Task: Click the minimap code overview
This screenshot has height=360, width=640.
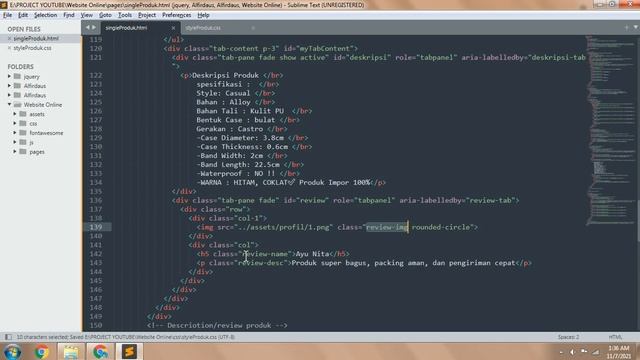Action: [610, 131]
